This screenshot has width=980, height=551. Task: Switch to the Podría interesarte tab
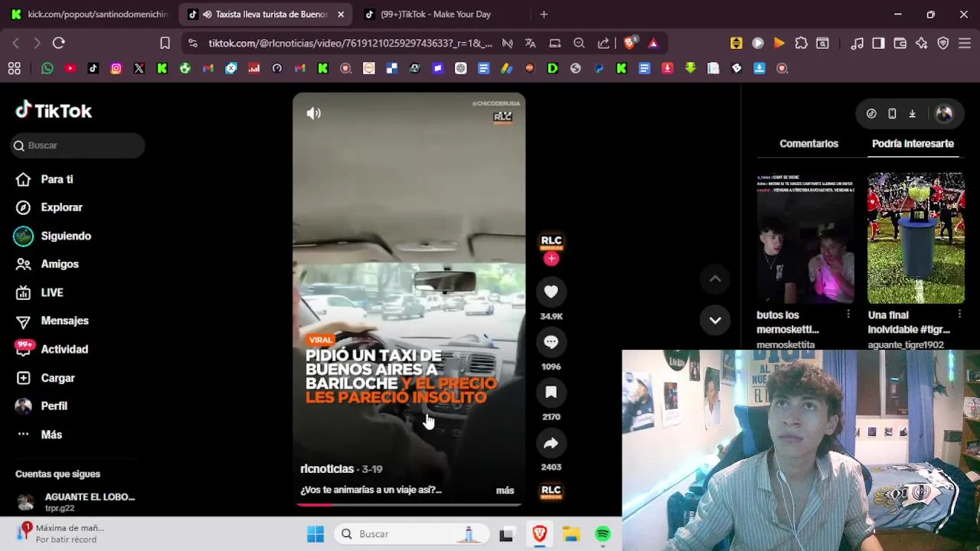(913, 144)
